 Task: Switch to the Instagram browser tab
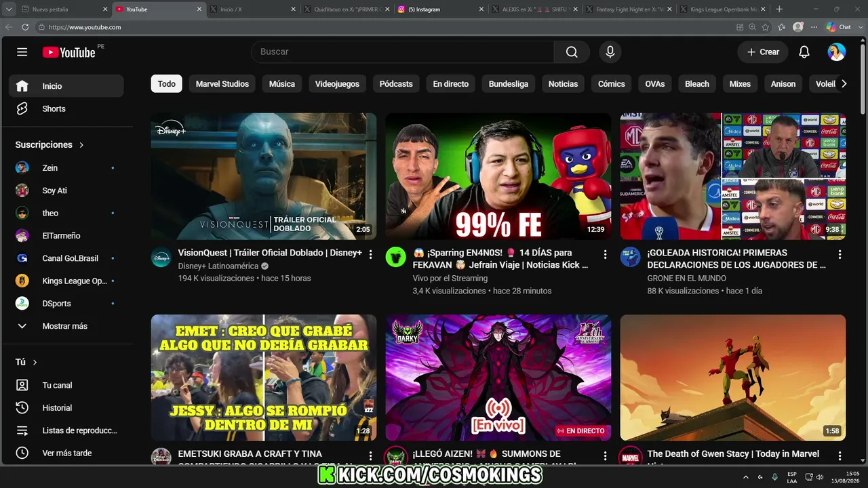441,9
